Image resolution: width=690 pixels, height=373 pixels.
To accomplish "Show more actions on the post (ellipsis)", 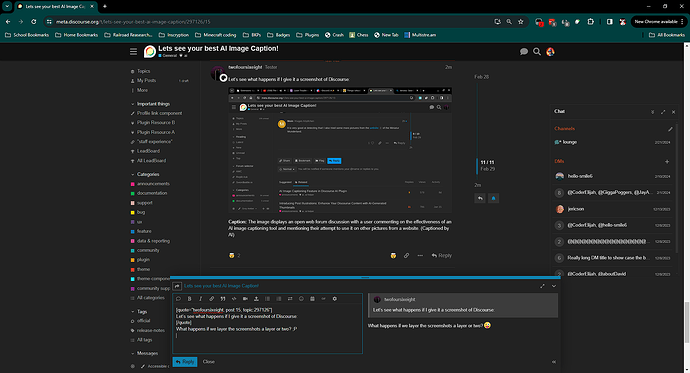I will click(x=420, y=256).
